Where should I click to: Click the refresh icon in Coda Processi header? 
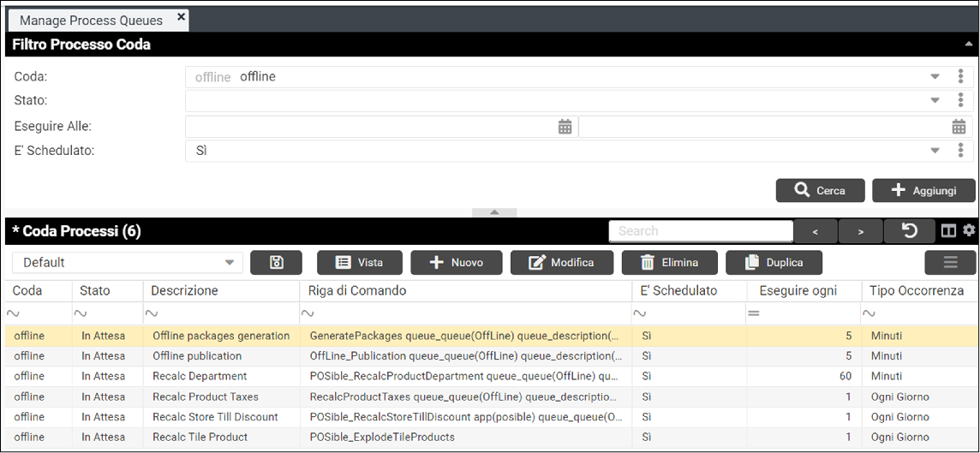click(x=910, y=231)
